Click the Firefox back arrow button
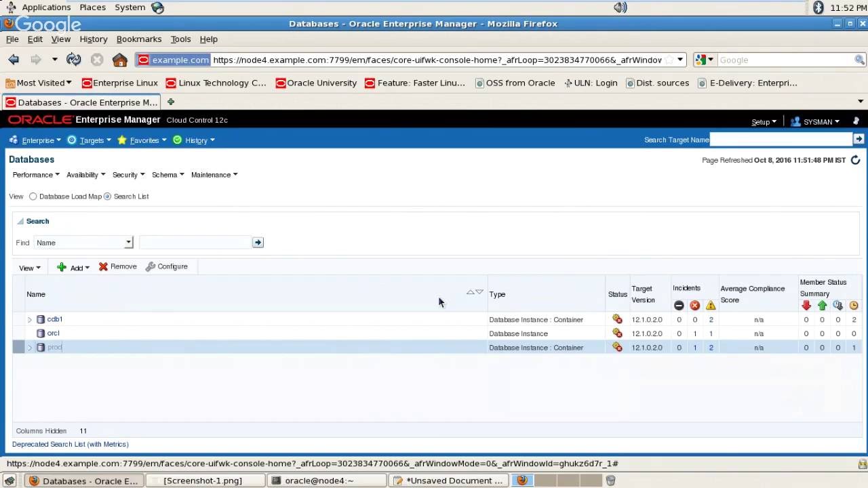 pyautogui.click(x=14, y=60)
